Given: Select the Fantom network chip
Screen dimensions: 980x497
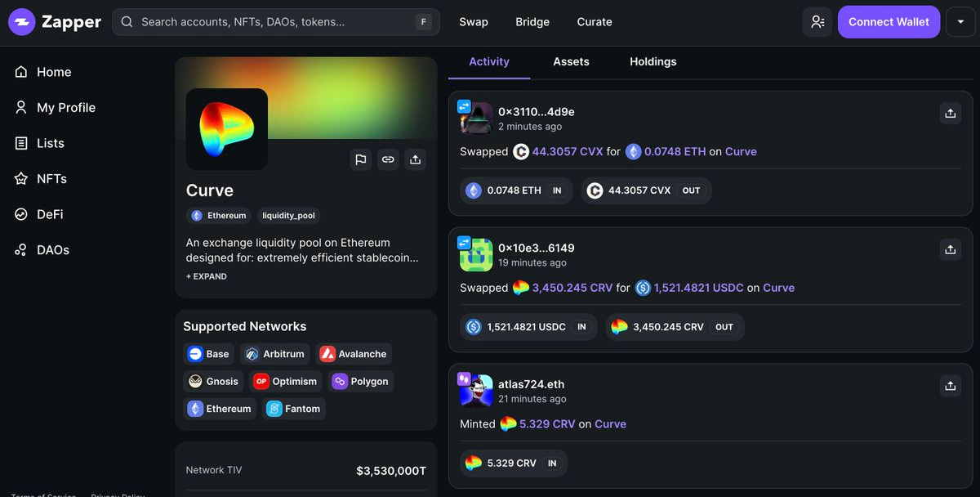Looking at the screenshot, I should (294, 409).
